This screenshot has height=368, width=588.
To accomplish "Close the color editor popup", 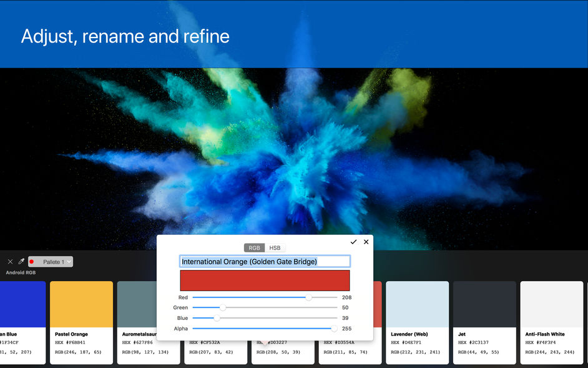I will [366, 242].
